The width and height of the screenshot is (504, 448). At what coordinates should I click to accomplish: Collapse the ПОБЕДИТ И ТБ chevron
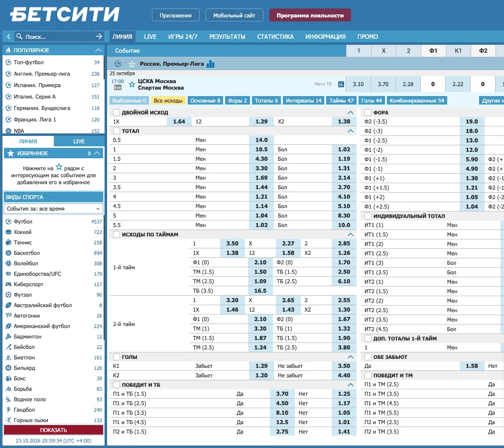pos(350,385)
